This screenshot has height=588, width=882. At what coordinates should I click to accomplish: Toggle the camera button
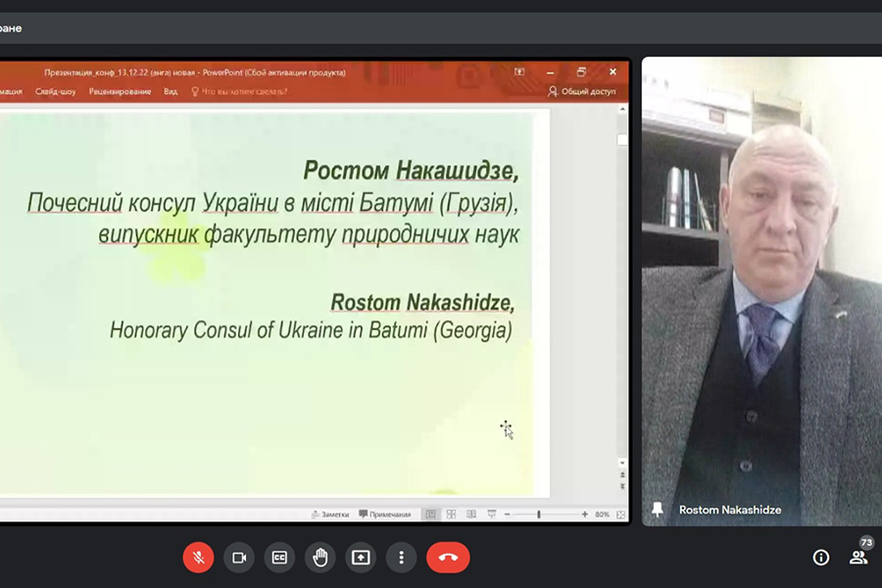239,558
